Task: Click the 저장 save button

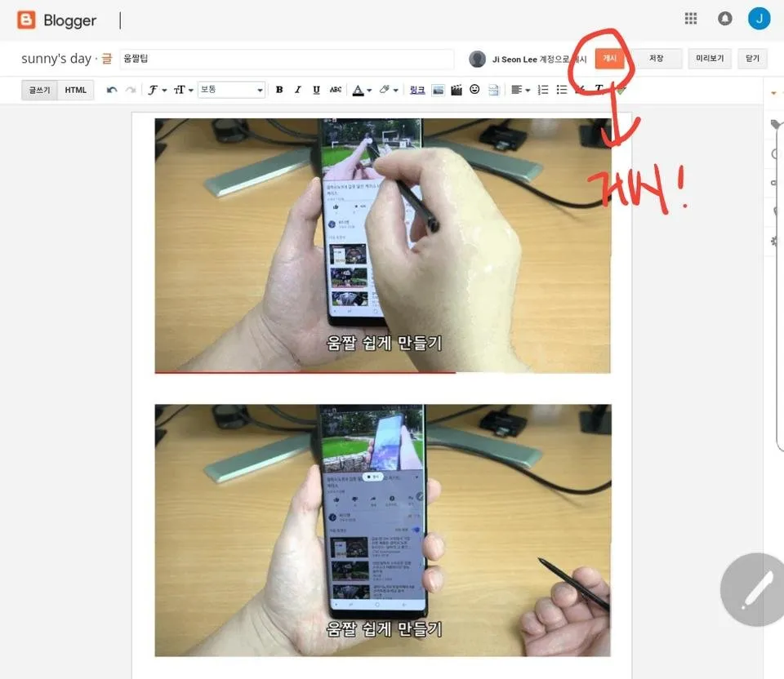Action: (656, 59)
